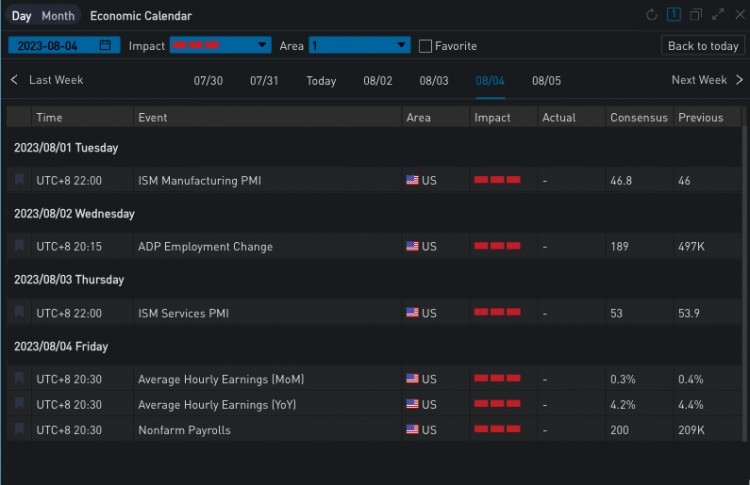Open the Impact filter dropdown
The image size is (750, 485).
point(220,46)
